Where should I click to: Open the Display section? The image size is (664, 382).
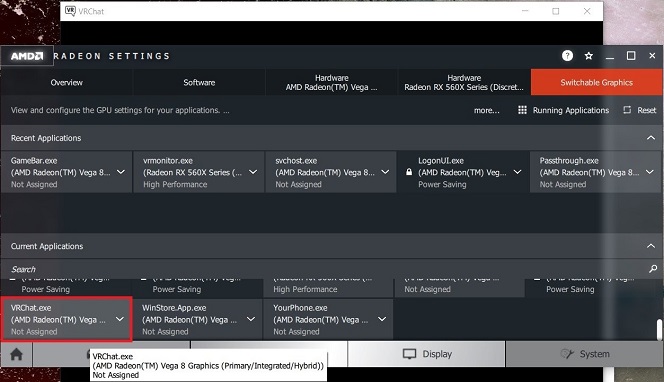[x=426, y=354]
